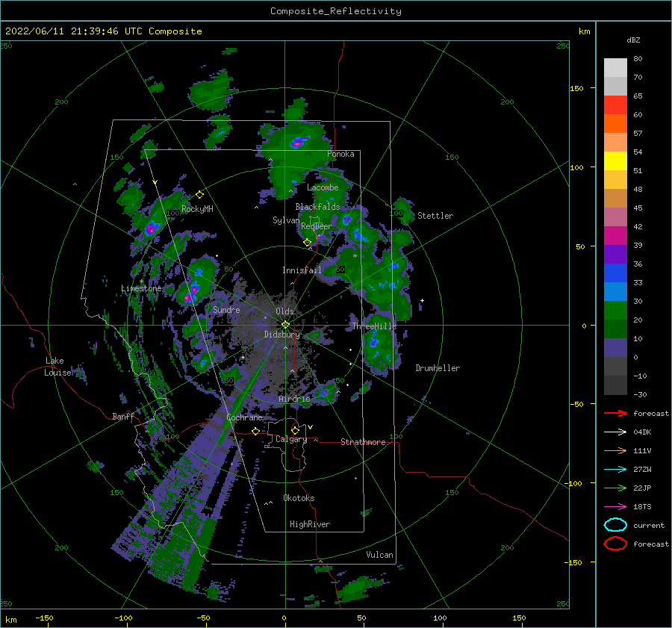Click the asterisk marker near Limestone
Image resolution: width=672 pixels, height=628 pixels.
coord(141,282)
